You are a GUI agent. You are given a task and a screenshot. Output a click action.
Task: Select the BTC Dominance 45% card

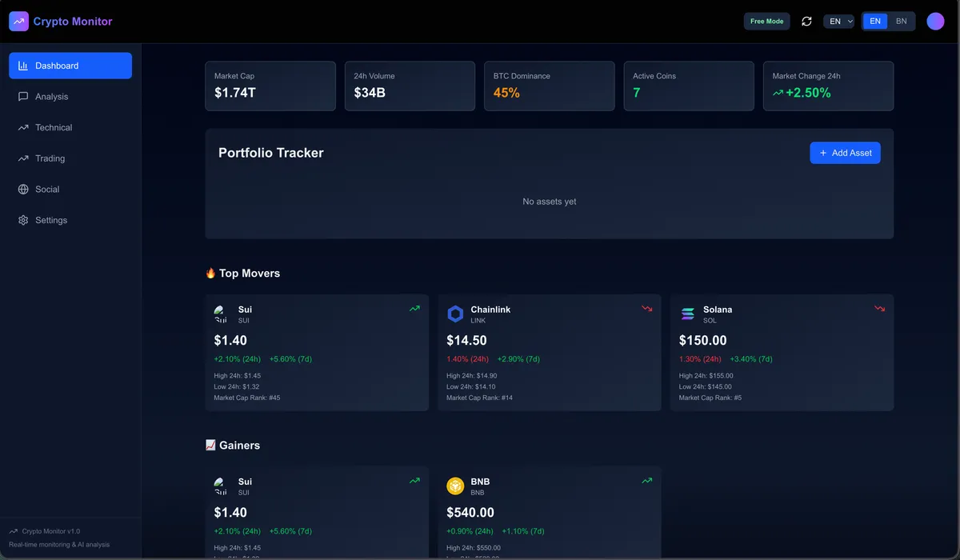[550, 86]
